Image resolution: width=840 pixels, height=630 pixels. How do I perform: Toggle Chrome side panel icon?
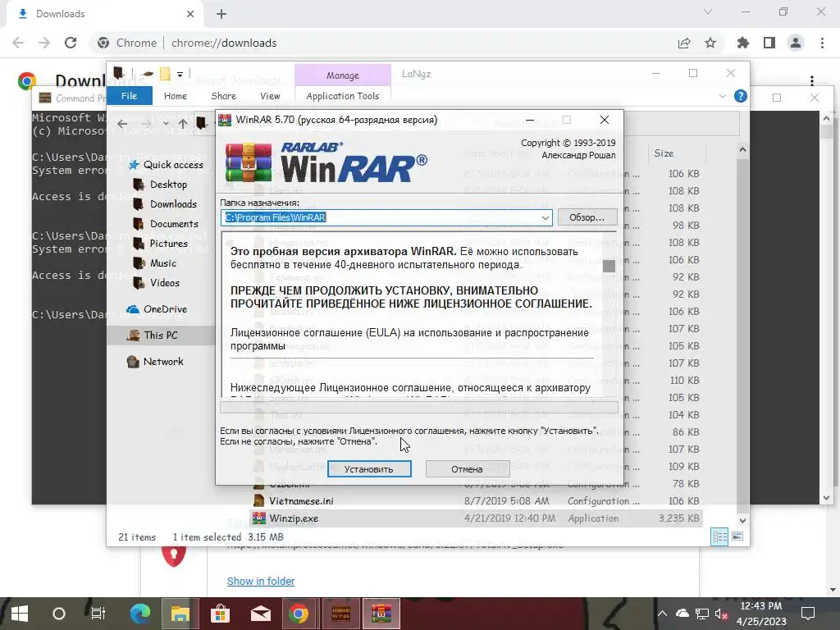[769, 43]
